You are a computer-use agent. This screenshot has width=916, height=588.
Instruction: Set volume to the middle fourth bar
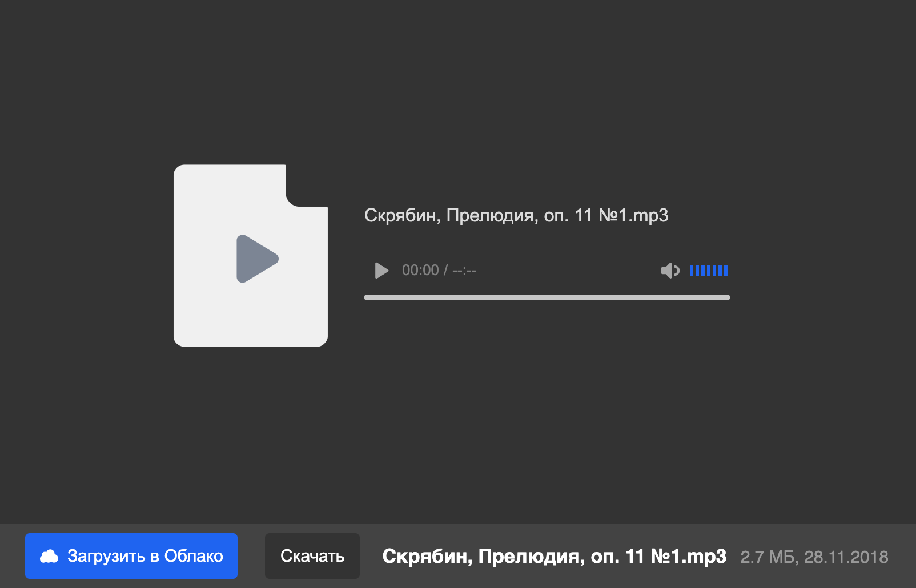pos(709,271)
